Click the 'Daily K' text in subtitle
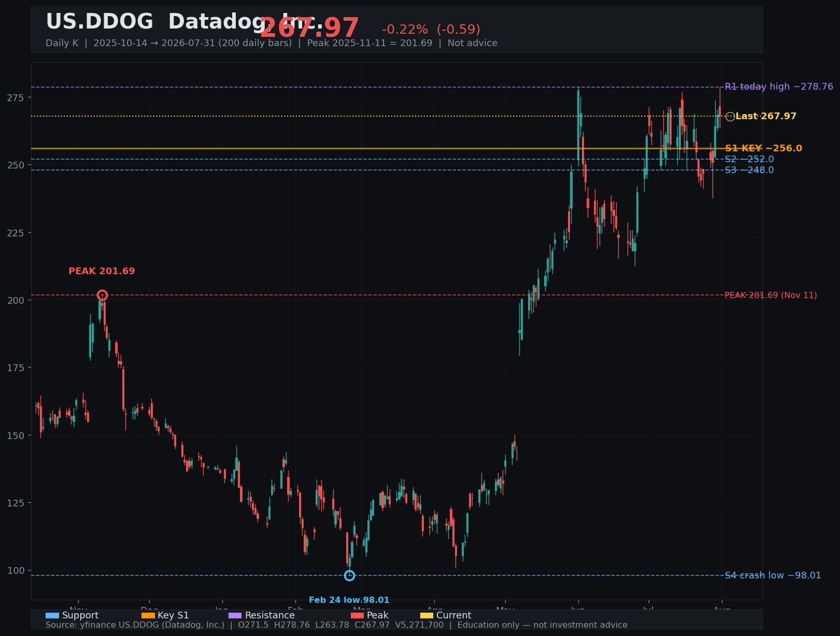 pyautogui.click(x=62, y=43)
